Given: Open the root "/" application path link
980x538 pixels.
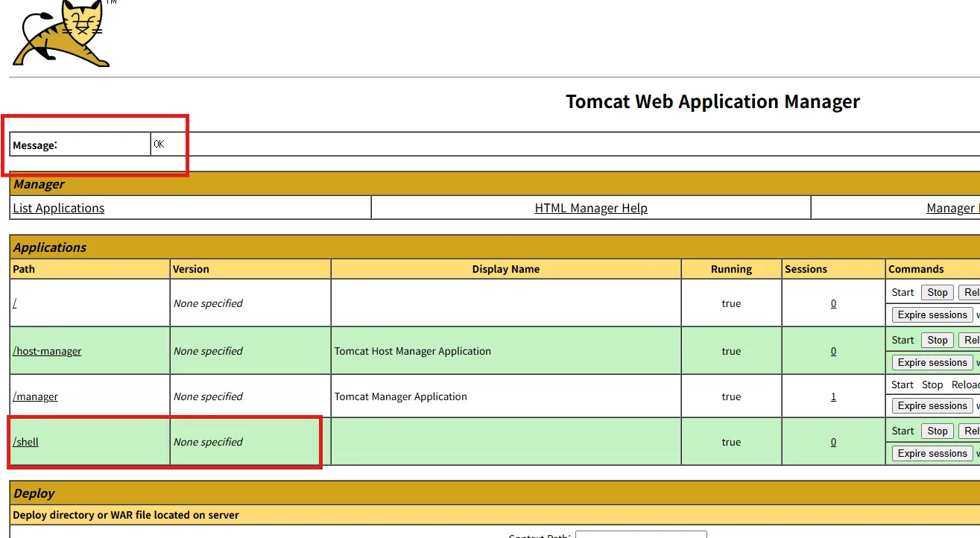Looking at the screenshot, I should tap(14, 303).
